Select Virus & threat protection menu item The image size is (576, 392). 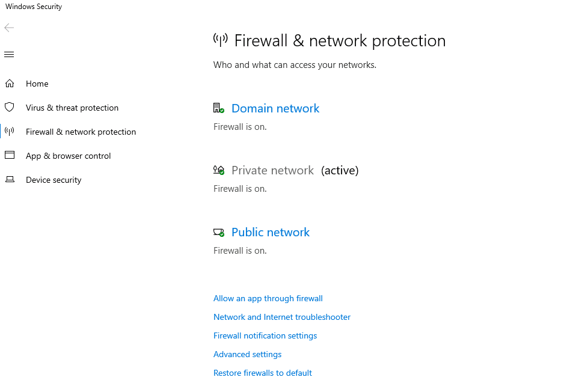[x=72, y=108]
